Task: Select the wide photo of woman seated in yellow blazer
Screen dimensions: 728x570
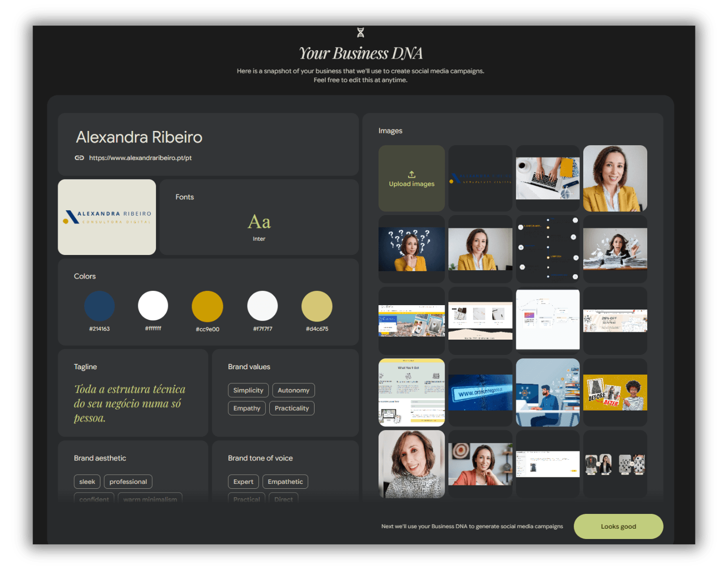Action: point(480,249)
